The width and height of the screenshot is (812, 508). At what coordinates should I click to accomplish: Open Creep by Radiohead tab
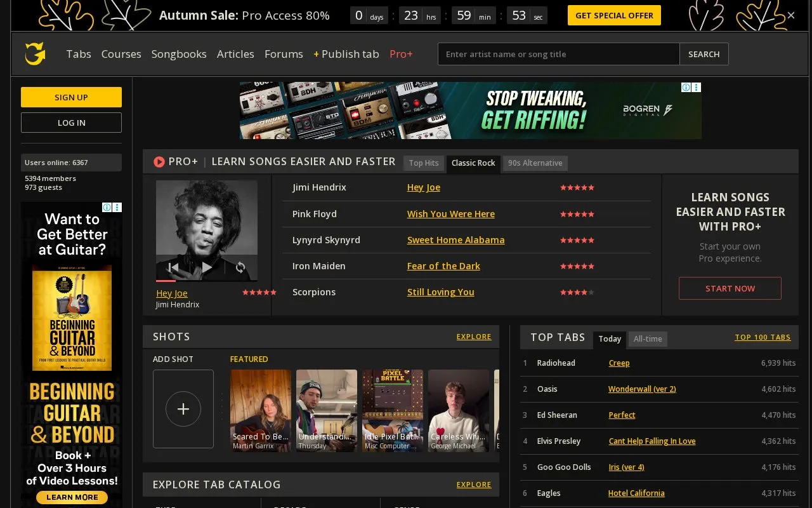[619, 363]
